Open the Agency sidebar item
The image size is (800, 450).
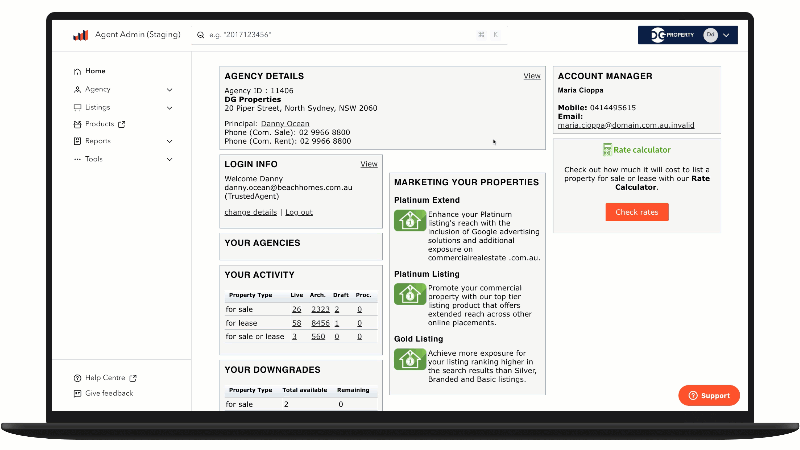coord(98,89)
